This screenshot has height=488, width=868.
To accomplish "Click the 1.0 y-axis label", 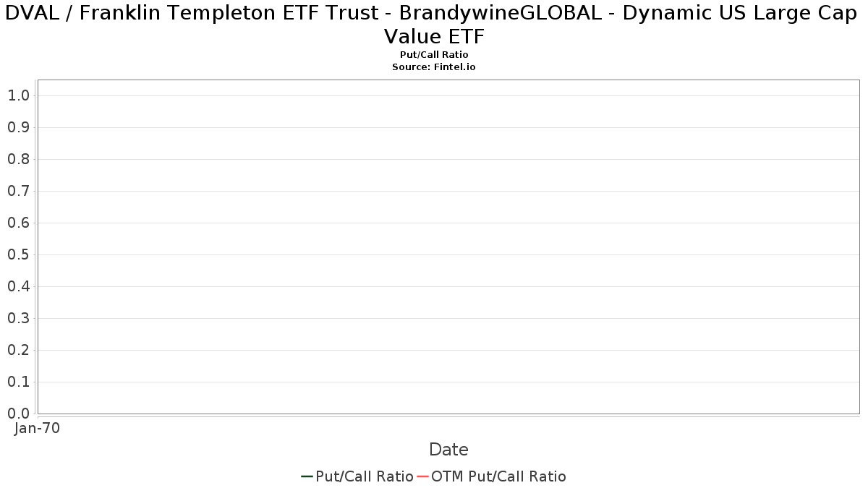I will (x=18, y=95).
